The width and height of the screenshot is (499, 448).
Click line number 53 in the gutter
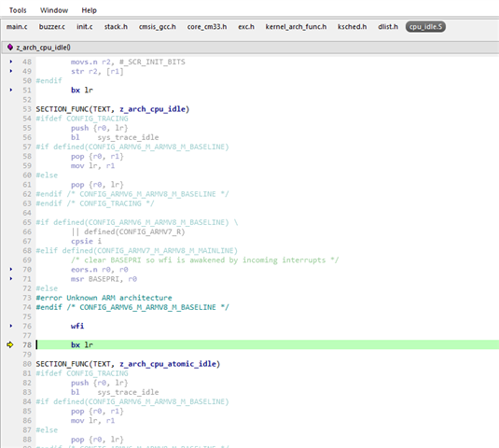point(27,109)
